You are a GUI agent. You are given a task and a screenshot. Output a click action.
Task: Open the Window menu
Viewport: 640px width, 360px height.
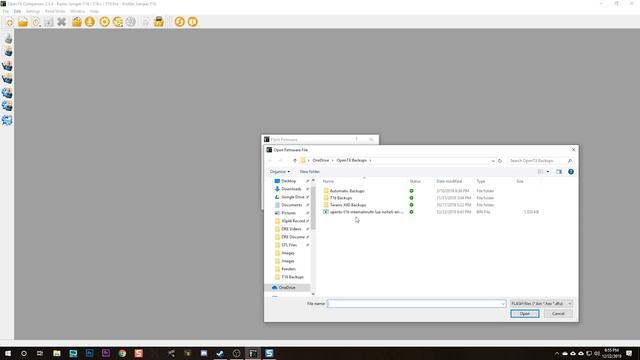pyautogui.click(x=78, y=11)
